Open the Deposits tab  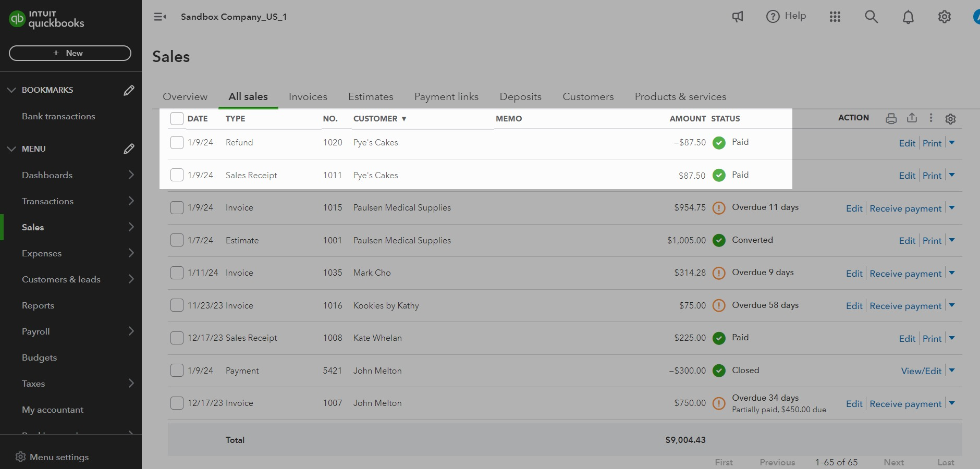520,97
